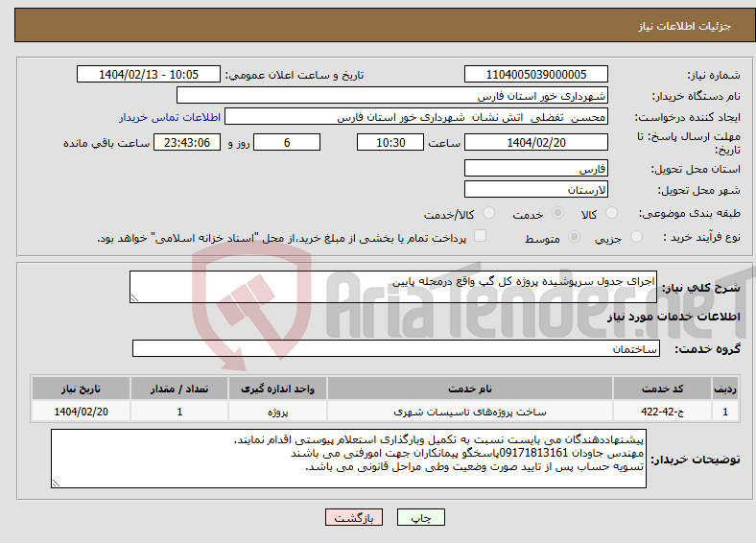This screenshot has height=543, width=756.
Task: Click the buyer notes textarea resize grip
Action: [x=56, y=484]
